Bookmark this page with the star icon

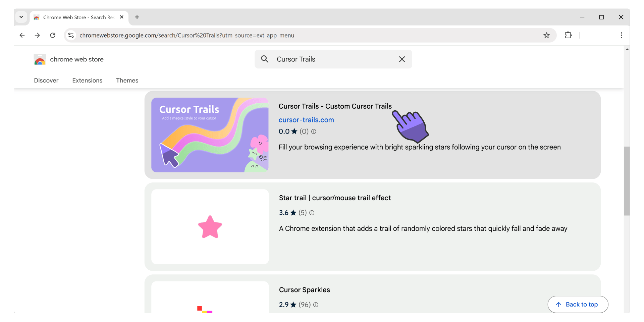[x=546, y=35]
